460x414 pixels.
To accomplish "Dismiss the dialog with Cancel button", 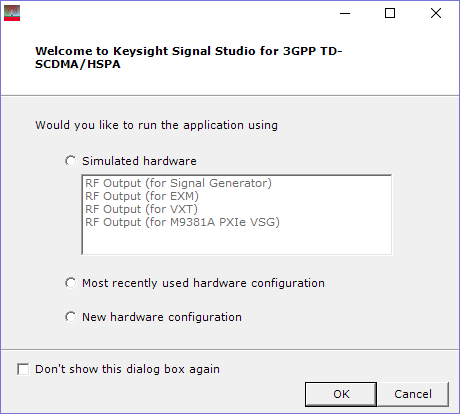I will click(x=413, y=394).
